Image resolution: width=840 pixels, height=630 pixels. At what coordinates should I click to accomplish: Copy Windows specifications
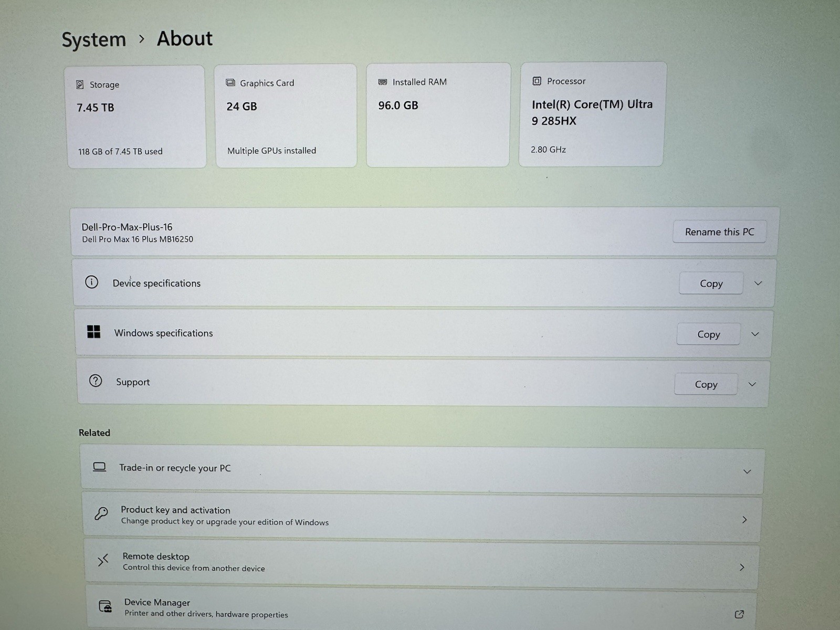(x=708, y=334)
